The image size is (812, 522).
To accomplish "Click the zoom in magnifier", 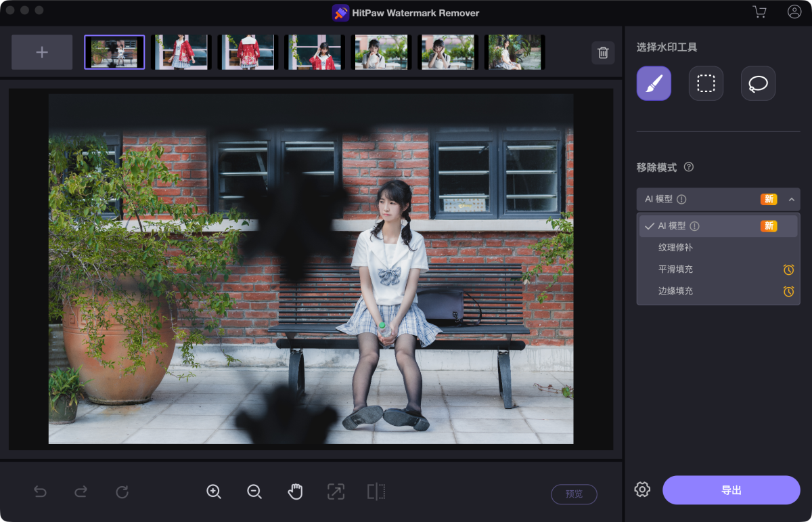I will click(214, 492).
